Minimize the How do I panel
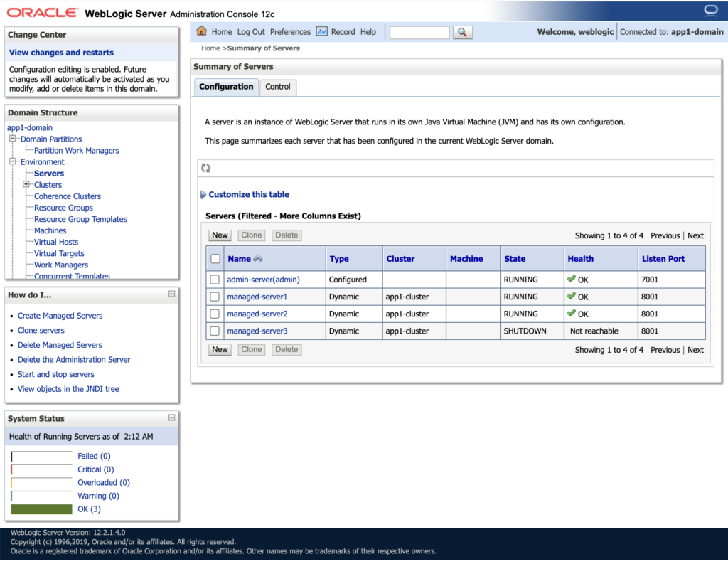728x564 pixels. [171, 294]
